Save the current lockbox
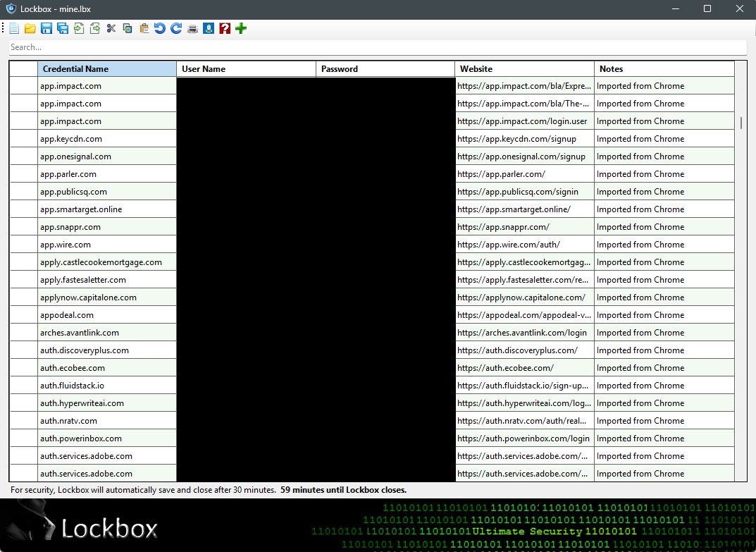This screenshot has width=756, height=552. click(47, 28)
